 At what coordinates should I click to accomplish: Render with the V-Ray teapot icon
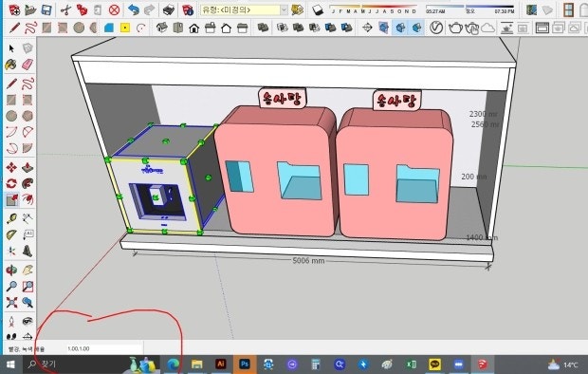pyautogui.click(x=455, y=28)
